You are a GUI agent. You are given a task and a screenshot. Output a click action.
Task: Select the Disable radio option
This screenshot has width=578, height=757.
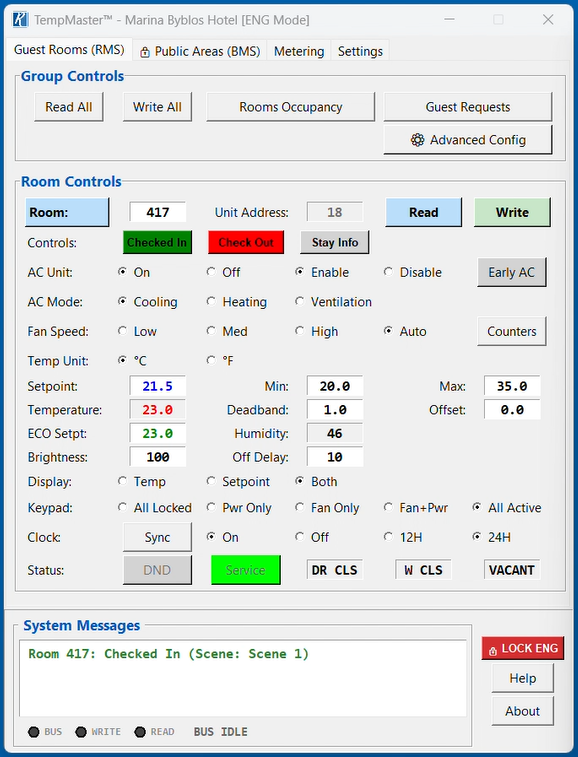413,272
